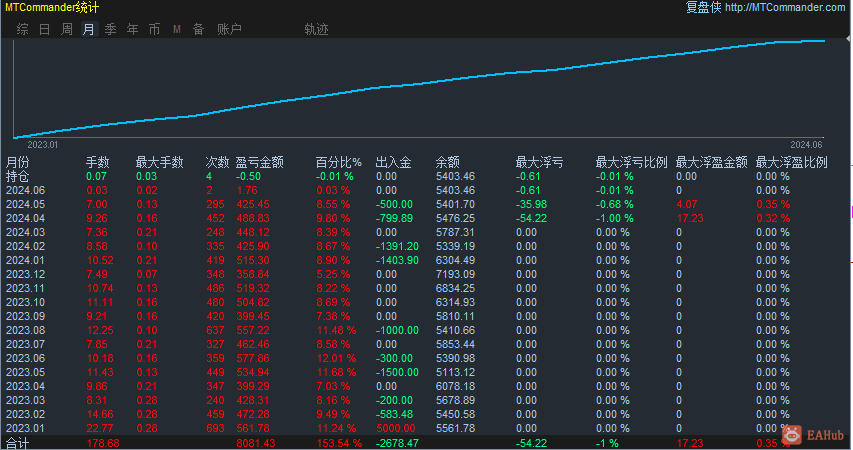Open the 账户 account tab
The height and width of the screenshot is (450, 853).
click(x=229, y=29)
